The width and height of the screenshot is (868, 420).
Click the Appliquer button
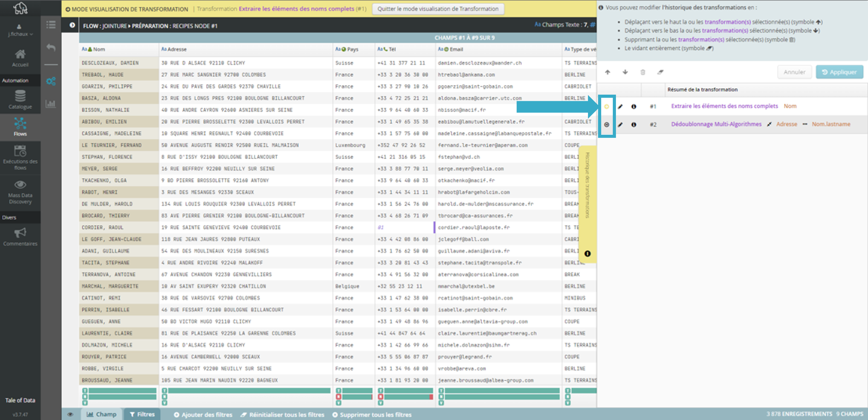click(x=839, y=72)
